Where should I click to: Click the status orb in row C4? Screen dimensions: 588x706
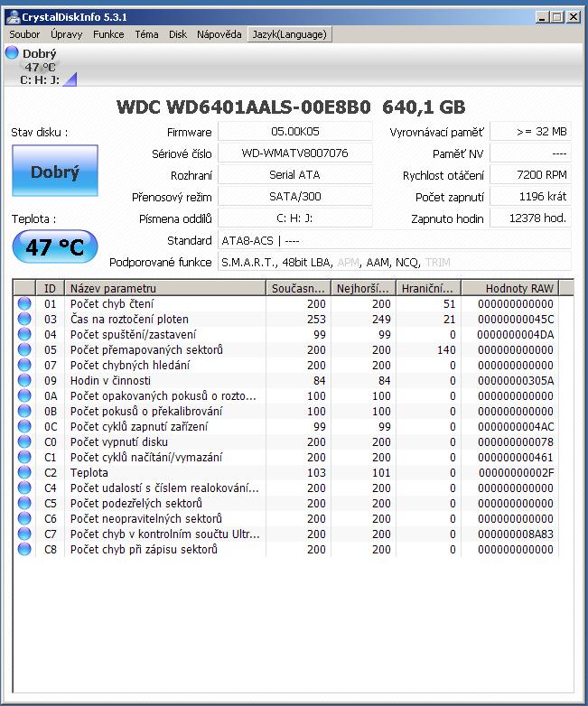(24, 488)
